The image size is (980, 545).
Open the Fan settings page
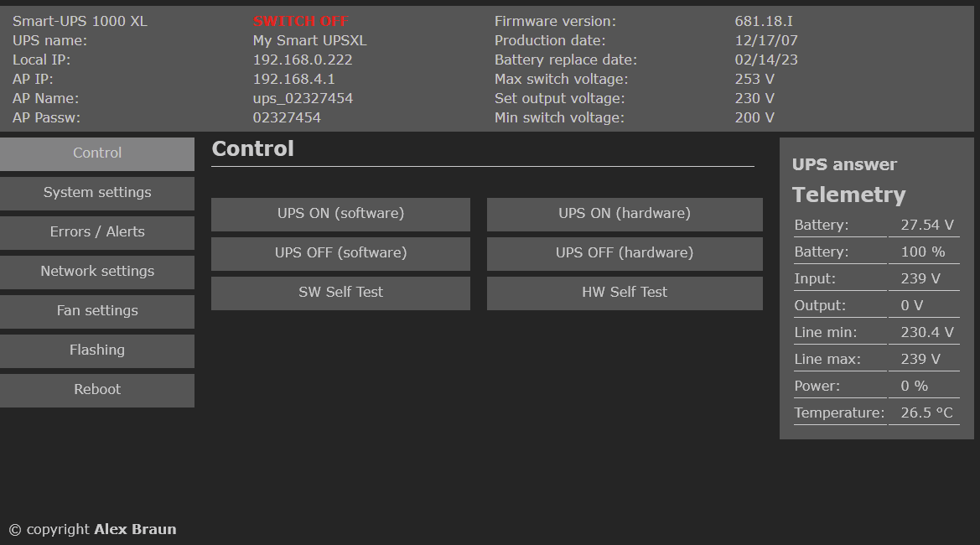(x=97, y=311)
